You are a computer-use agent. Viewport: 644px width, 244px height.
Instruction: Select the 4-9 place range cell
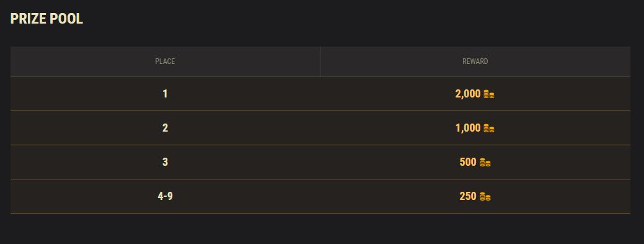pos(165,196)
